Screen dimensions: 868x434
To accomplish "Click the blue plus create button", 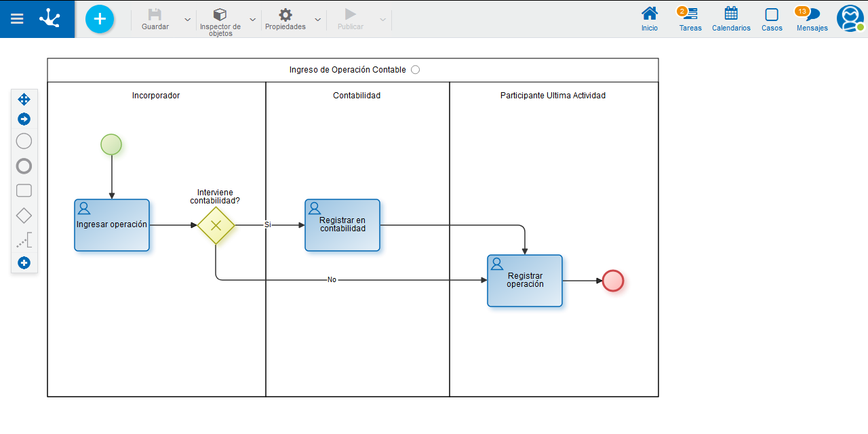I will (100, 18).
